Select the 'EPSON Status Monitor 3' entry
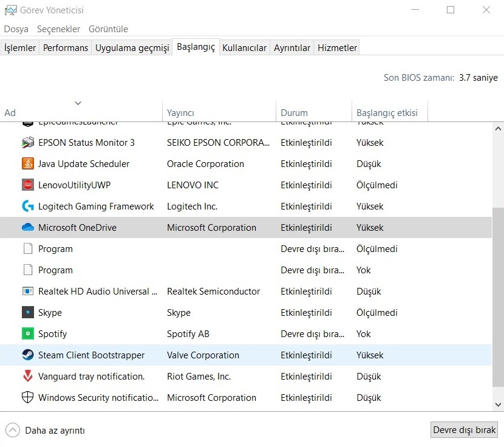Screen dimensions: 504x447 [x=86, y=143]
